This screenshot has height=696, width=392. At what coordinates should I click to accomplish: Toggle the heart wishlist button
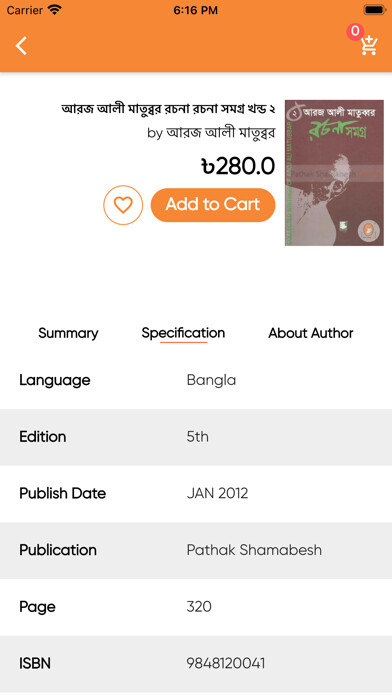[123, 205]
